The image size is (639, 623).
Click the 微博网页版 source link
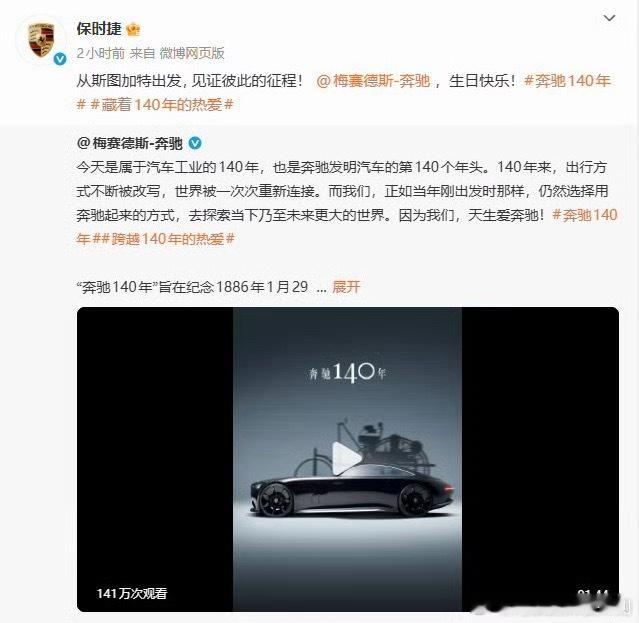192,53
